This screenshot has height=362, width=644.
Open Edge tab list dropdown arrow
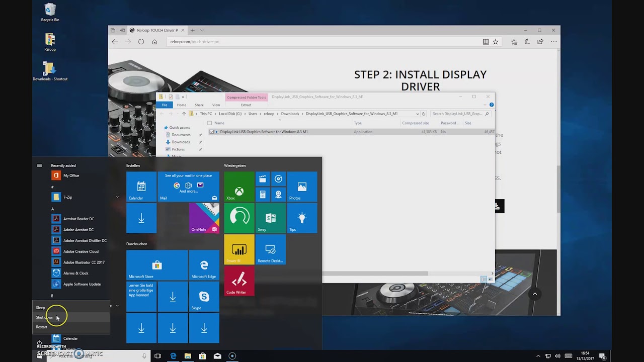click(202, 30)
